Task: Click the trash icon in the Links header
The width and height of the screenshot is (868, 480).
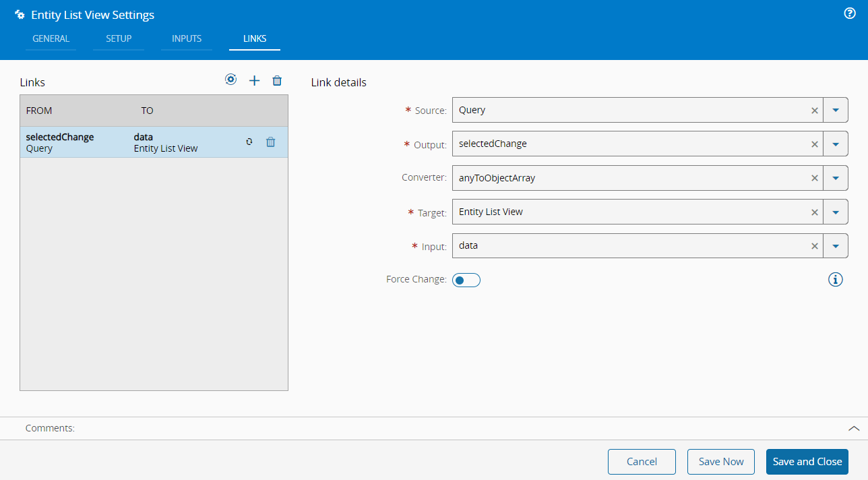Action: 277,81
